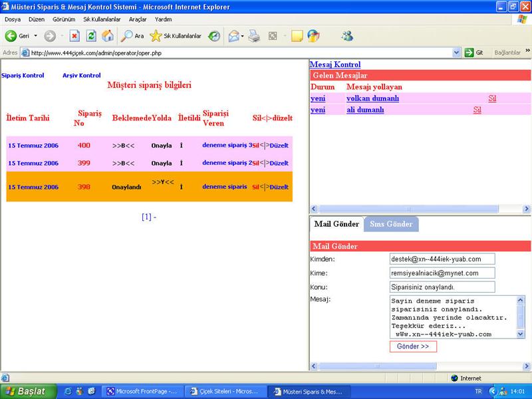This screenshot has height=399, width=532.
Task: Click the Back (Geri) arrow icon
Action: point(11,36)
